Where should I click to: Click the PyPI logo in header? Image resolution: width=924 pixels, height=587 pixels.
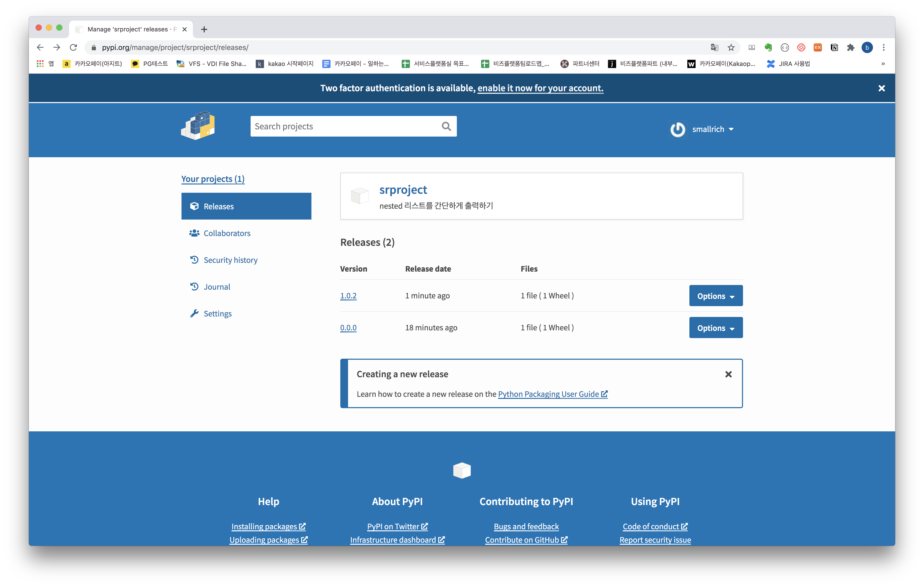click(x=198, y=126)
